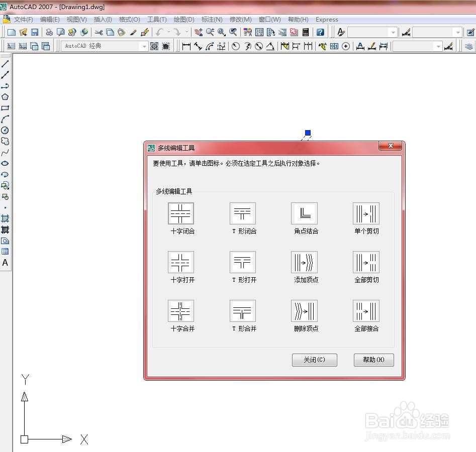
Task: Click the Save icon
Action: pos(35,32)
